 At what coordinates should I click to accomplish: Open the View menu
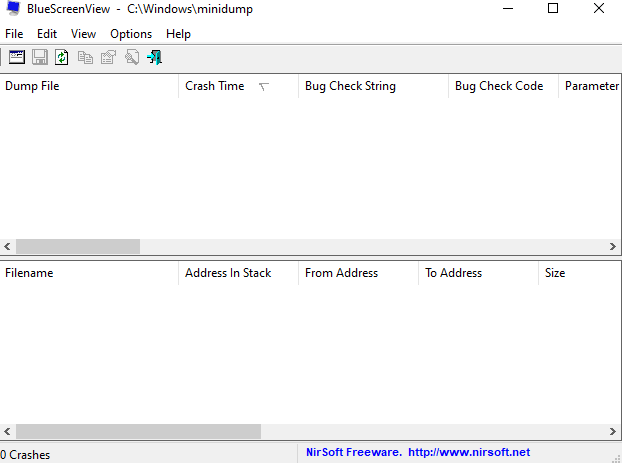83,34
